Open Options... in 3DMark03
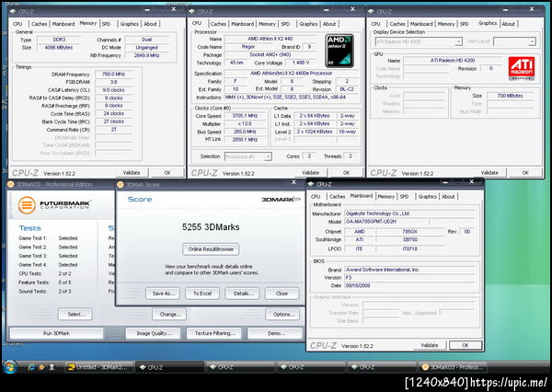Image resolution: width=552 pixels, height=392 pixels. coord(283,314)
